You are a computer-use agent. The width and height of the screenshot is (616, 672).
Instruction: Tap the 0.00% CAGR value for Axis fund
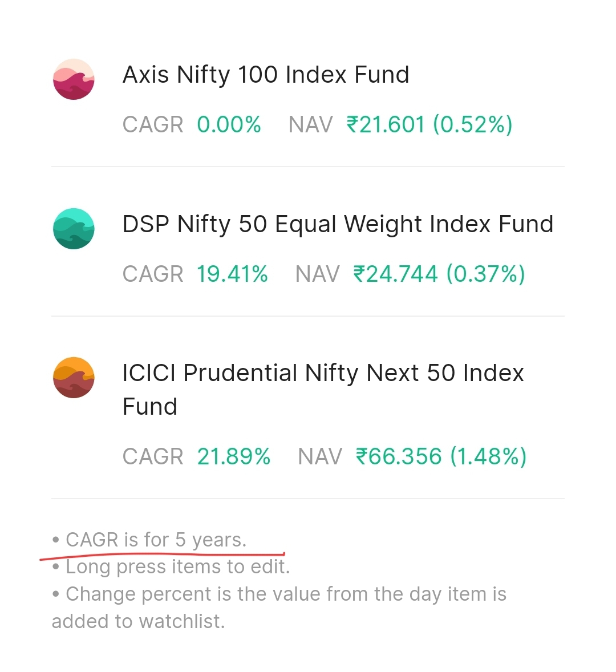click(229, 124)
